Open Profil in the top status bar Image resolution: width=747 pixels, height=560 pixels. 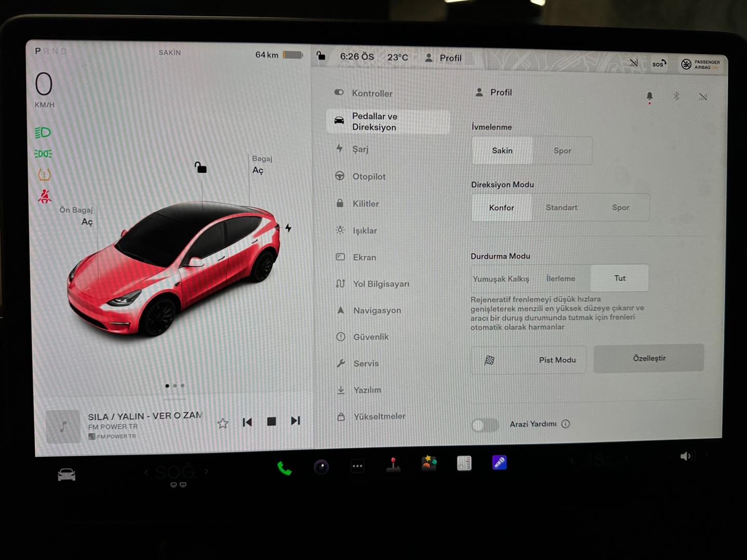443,58
